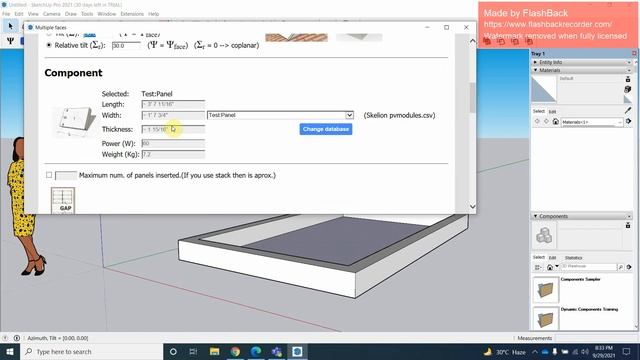
Task: Click Materials forward navigation arrow
Action: [546, 121]
